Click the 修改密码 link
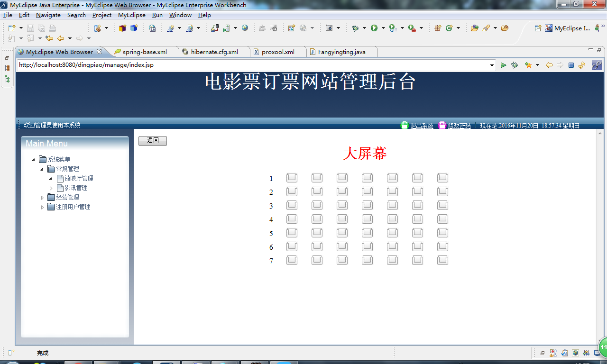The width and height of the screenshot is (607, 364). (459, 126)
